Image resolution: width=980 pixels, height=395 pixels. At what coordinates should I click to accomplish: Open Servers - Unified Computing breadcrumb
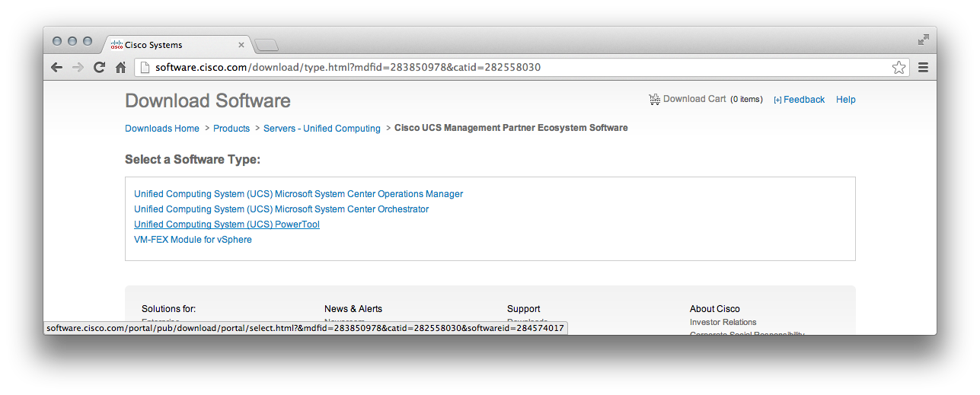pos(321,129)
